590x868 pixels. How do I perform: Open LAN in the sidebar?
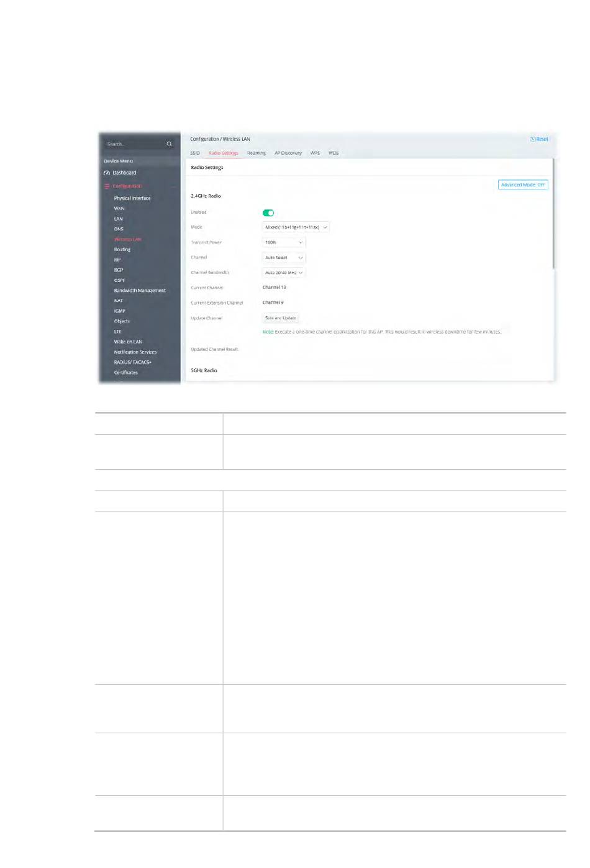[119, 219]
